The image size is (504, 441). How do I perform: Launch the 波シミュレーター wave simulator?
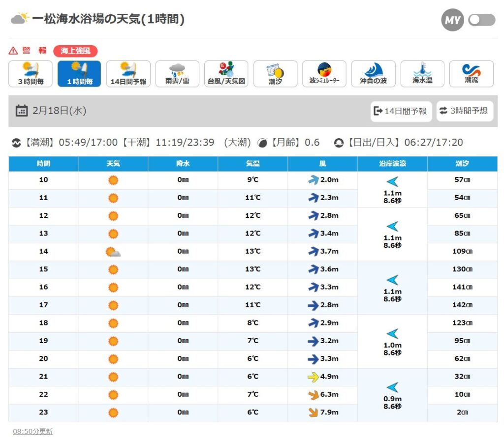tap(324, 74)
